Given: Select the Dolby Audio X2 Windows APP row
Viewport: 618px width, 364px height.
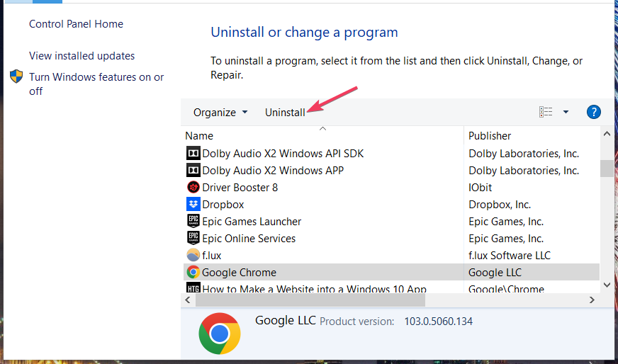Looking at the screenshot, I should [x=391, y=170].
